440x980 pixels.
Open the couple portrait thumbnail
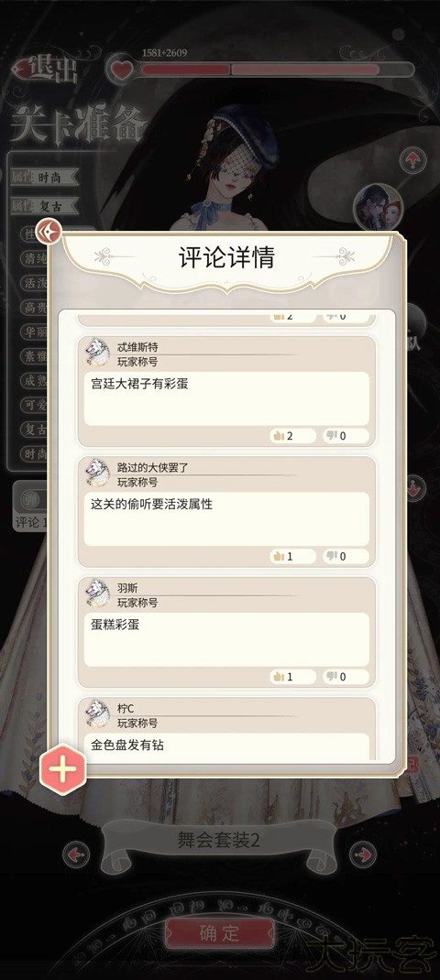click(x=379, y=207)
